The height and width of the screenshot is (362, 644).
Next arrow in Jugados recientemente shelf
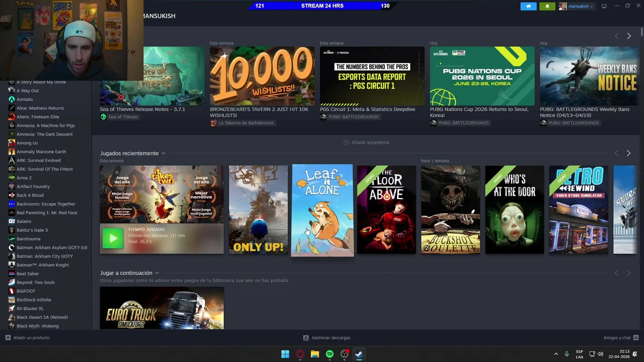click(x=628, y=153)
